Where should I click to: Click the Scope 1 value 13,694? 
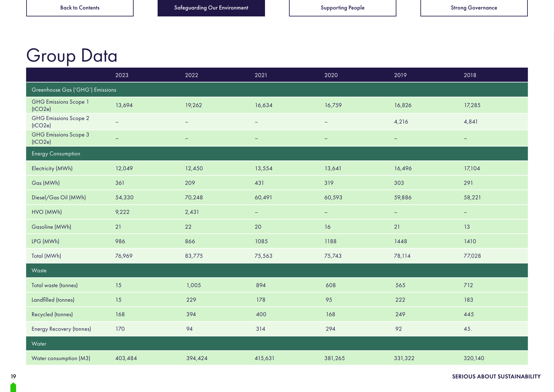point(124,105)
